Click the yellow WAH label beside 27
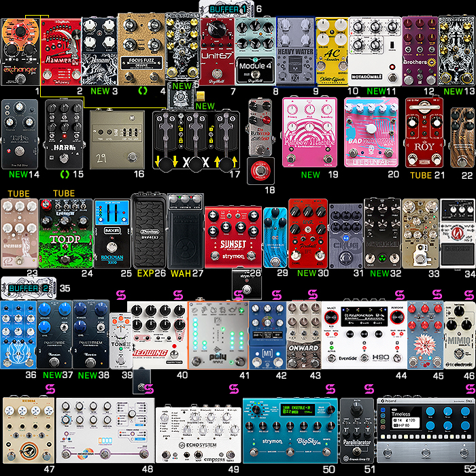The width and height of the screenshot is (476, 476). point(181,273)
